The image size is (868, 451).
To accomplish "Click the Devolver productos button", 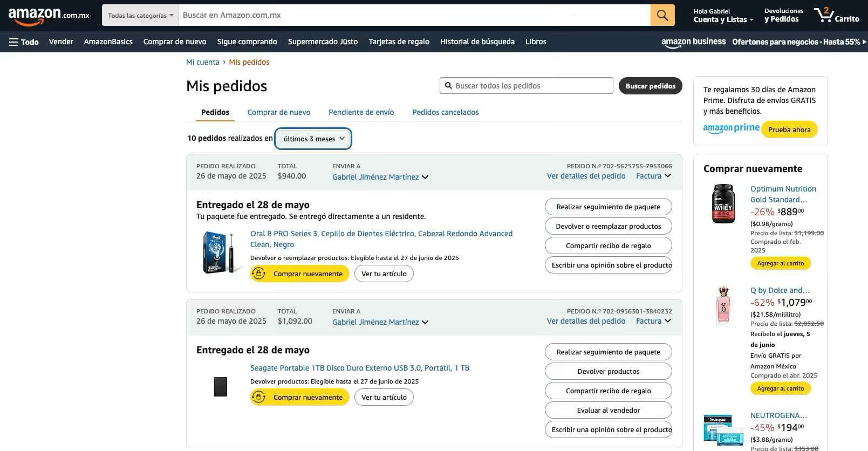I will pos(609,371).
